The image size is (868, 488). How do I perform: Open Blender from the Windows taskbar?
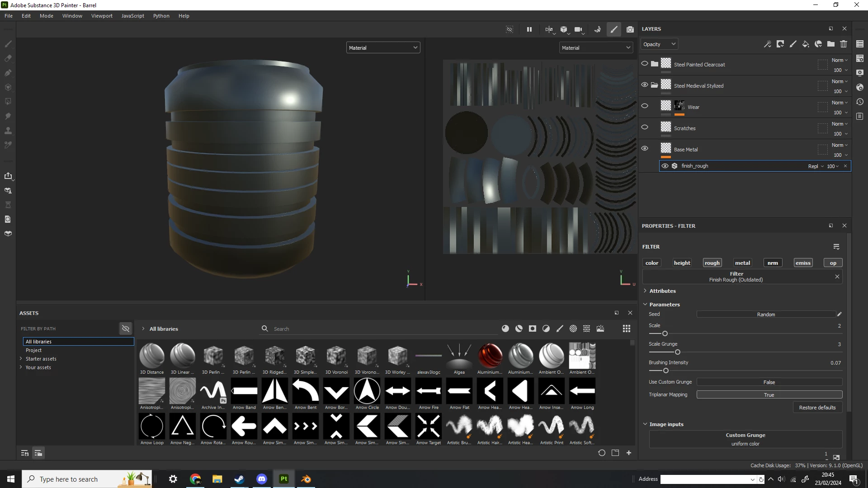coord(306,479)
